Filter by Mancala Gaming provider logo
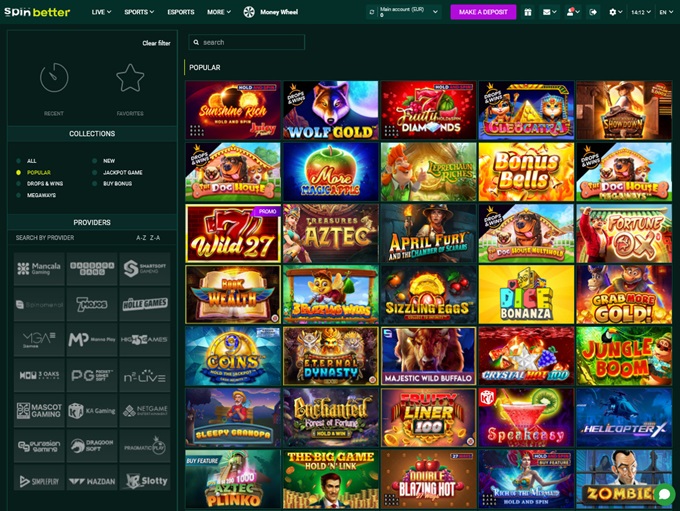The height and width of the screenshot is (511, 680). [x=39, y=268]
